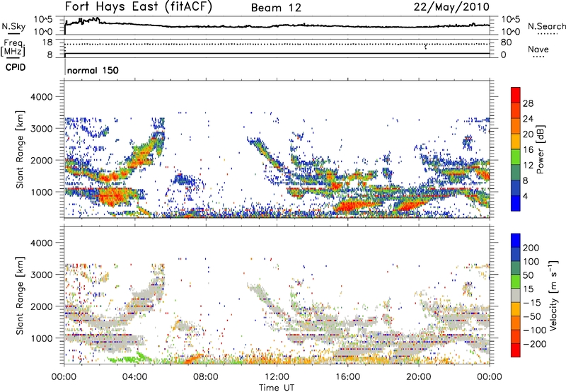Viewport: 566px width, 392px height.
Task: Click the date '22/May/2010'
Action: click(x=451, y=7)
